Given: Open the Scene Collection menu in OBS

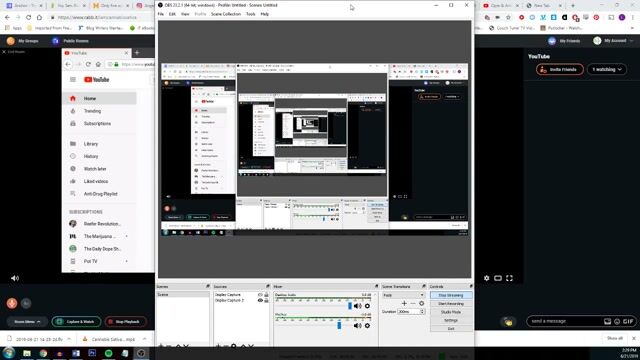Looking at the screenshot, I should pos(226,14).
